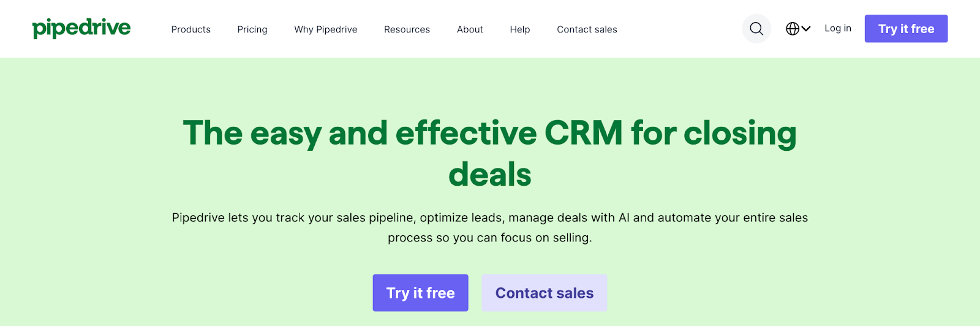
Task: Open the Resources menu
Action: click(407, 29)
